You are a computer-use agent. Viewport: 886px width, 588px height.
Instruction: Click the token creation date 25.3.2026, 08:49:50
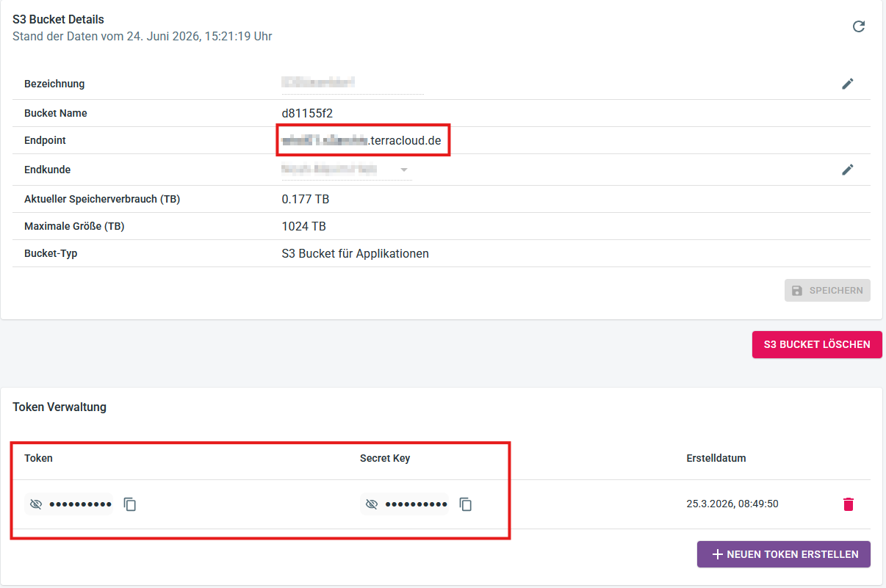click(x=732, y=504)
